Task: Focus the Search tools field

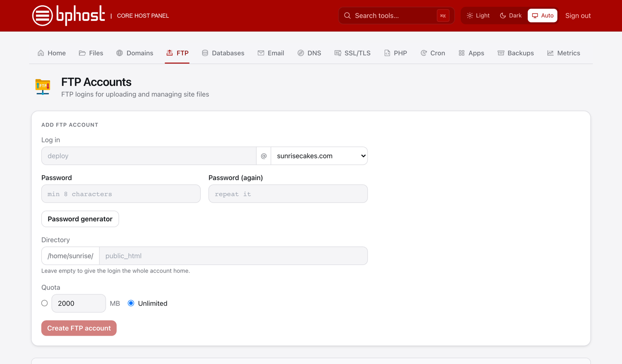Action: [x=396, y=16]
